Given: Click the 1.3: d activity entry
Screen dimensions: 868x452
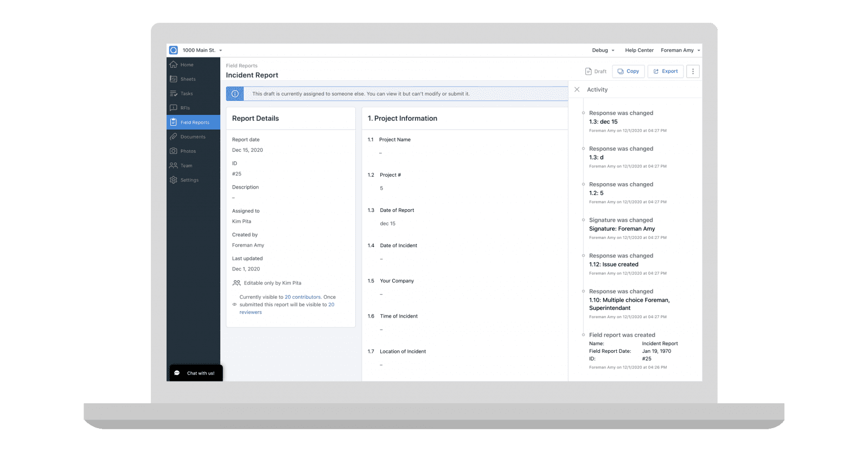Looking at the screenshot, I should 596,158.
